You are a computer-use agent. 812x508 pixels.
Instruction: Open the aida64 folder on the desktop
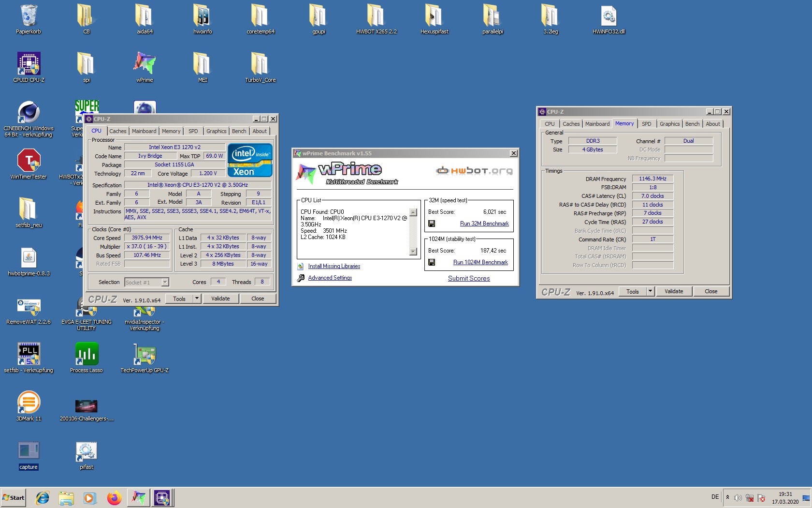coord(145,19)
